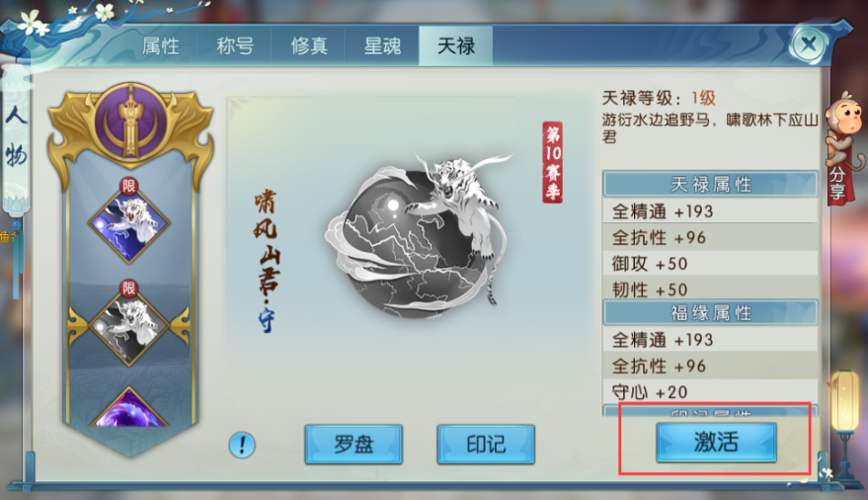Click the 罗盘 button
This screenshot has width=868, height=500.
[x=354, y=444]
